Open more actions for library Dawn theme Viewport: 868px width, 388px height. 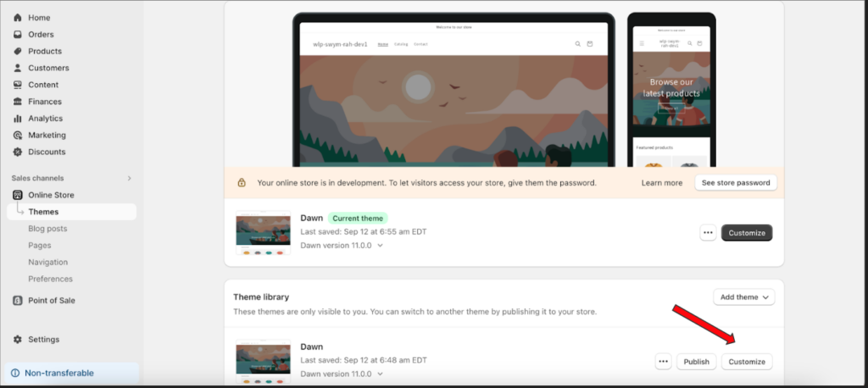663,362
